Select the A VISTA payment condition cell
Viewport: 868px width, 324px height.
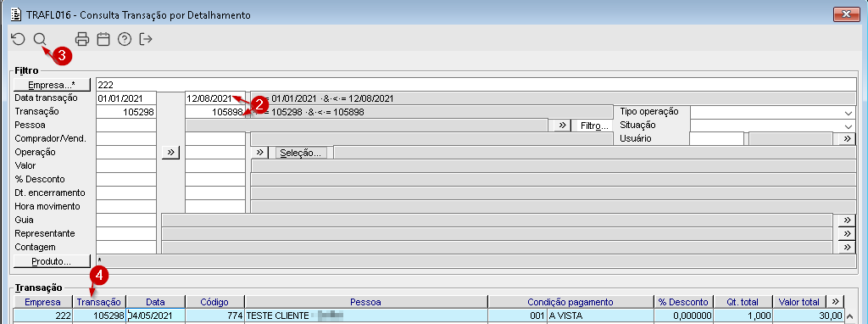600,316
